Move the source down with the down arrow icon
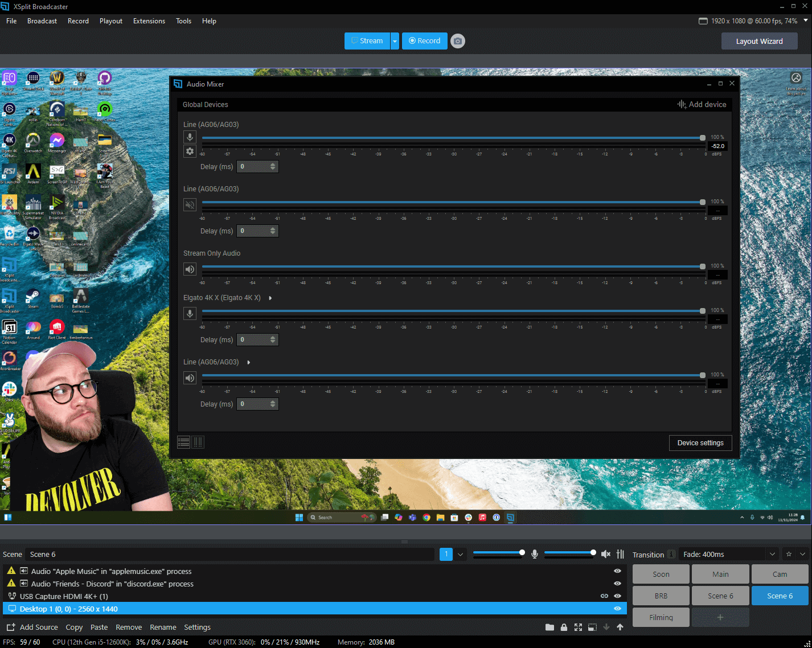Screen dimensions: 812x648 pyautogui.click(x=606, y=628)
